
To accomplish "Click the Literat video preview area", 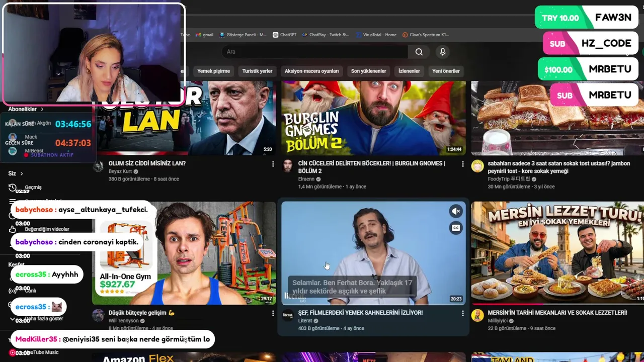I will click(x=373, y=253).
